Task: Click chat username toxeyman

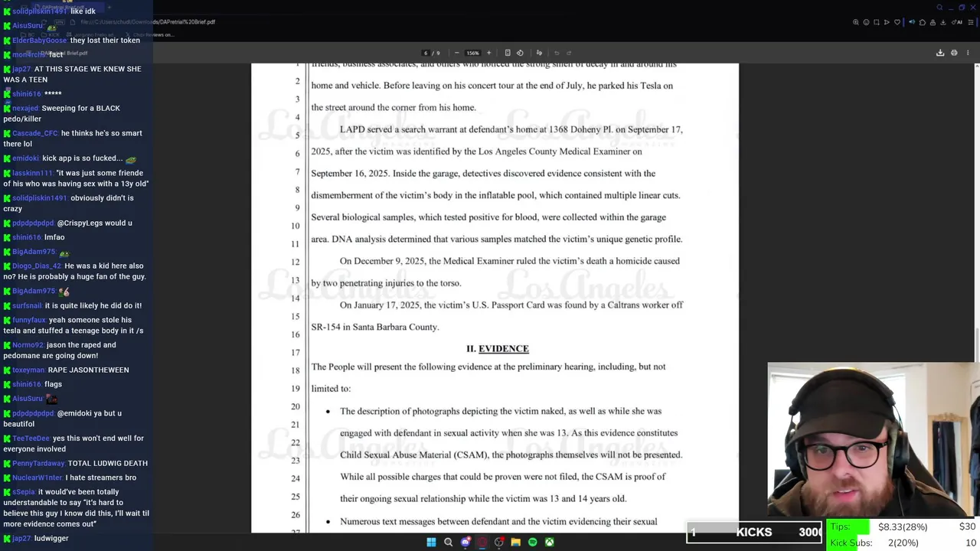Action: [28, 370]
